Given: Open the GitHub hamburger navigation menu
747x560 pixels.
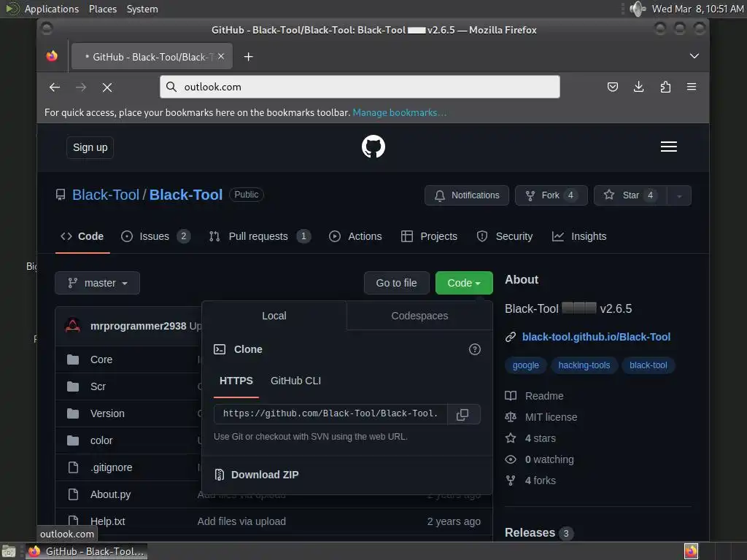Looking at the screenshot, I should pos(668,147).
